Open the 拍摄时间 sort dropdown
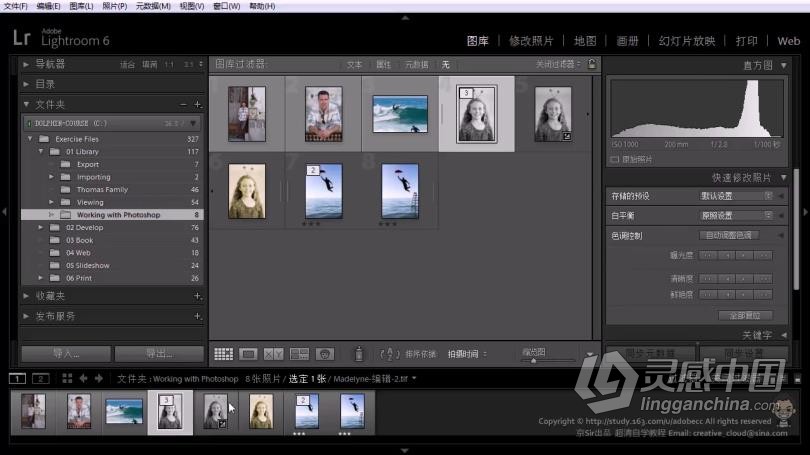810x455 pixels. 467,354
